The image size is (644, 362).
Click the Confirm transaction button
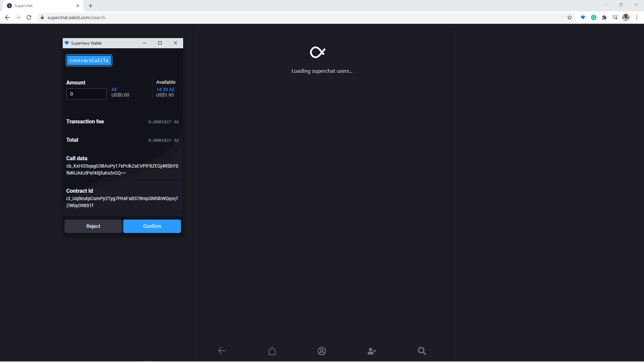[152, 226]
